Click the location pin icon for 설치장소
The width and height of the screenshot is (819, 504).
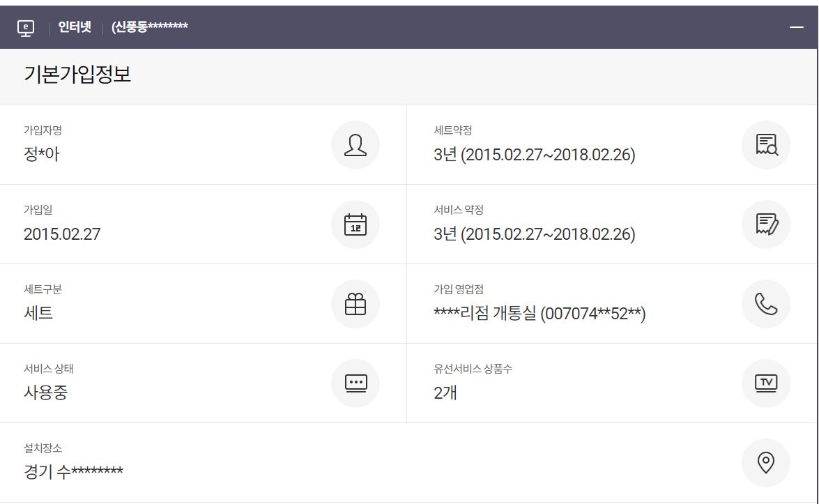pos(766,462)
